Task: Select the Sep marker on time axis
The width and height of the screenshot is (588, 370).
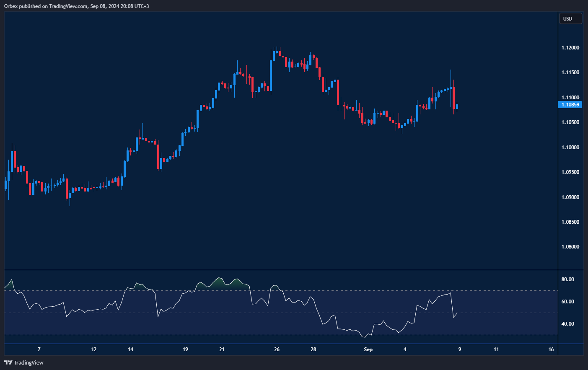Action: 368,349
